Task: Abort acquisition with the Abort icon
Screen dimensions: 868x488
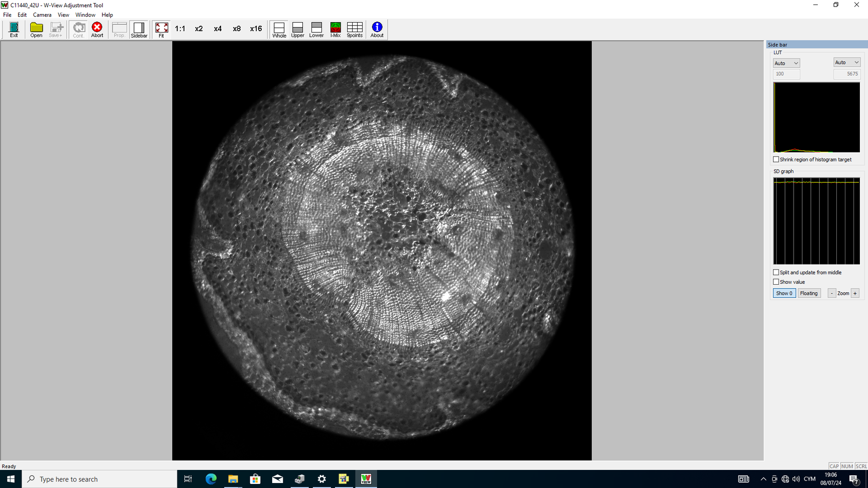Action: (x=97, y=30)
